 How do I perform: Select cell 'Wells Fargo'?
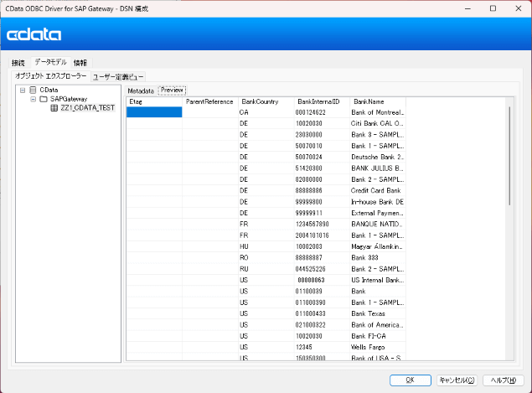pos(378,348)
